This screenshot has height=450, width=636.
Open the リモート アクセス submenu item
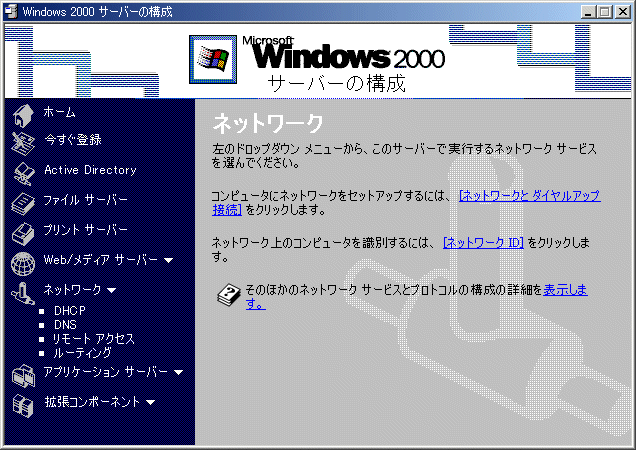94,339
